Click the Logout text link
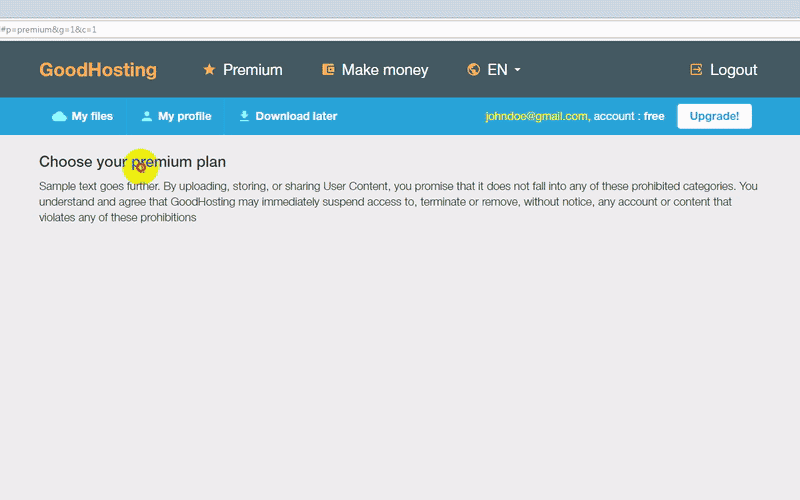The height and width of the screenshot is (500, 800). (733, 70)
